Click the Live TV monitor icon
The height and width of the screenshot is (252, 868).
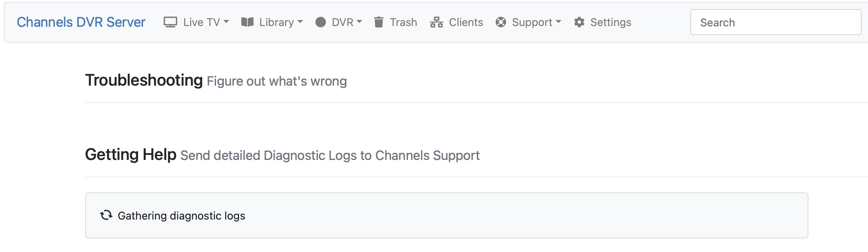(x=170, y=22)
